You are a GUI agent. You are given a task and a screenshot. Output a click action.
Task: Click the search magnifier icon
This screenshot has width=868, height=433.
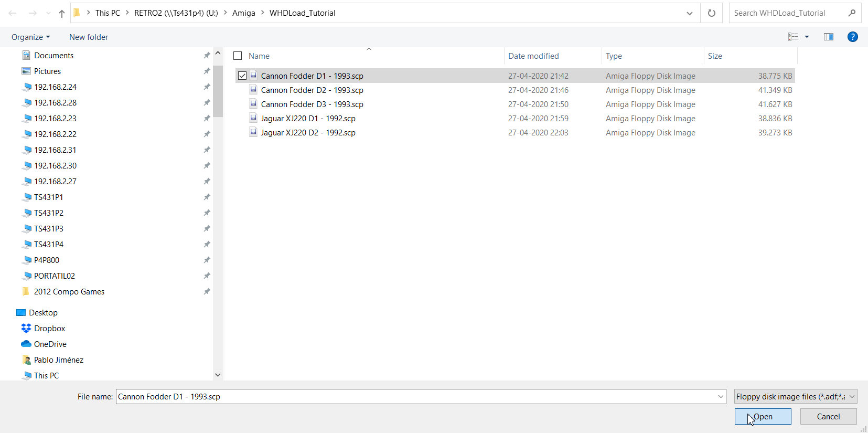[x=852, y=13]
